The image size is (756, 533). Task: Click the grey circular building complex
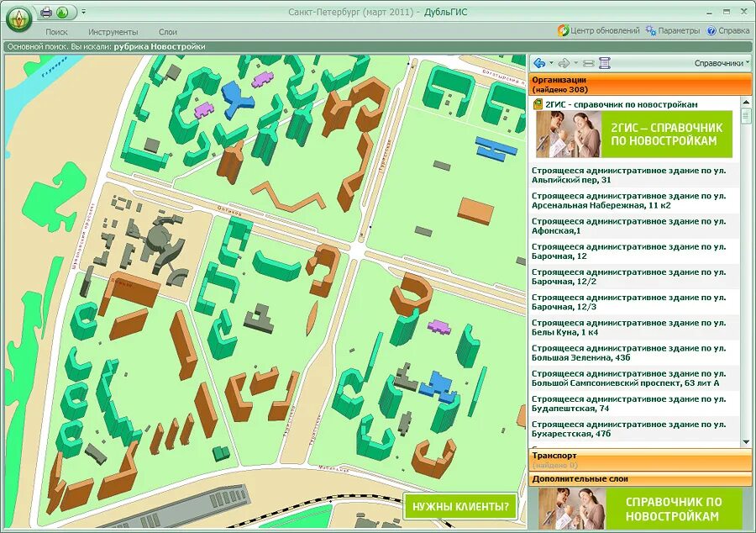tap(160, 236)
